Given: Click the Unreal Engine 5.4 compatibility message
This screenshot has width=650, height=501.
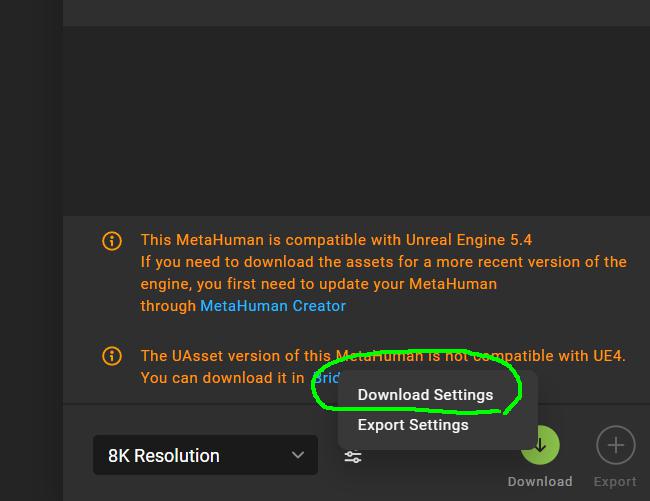Looking at the screenshot, I should coord(336,240).
